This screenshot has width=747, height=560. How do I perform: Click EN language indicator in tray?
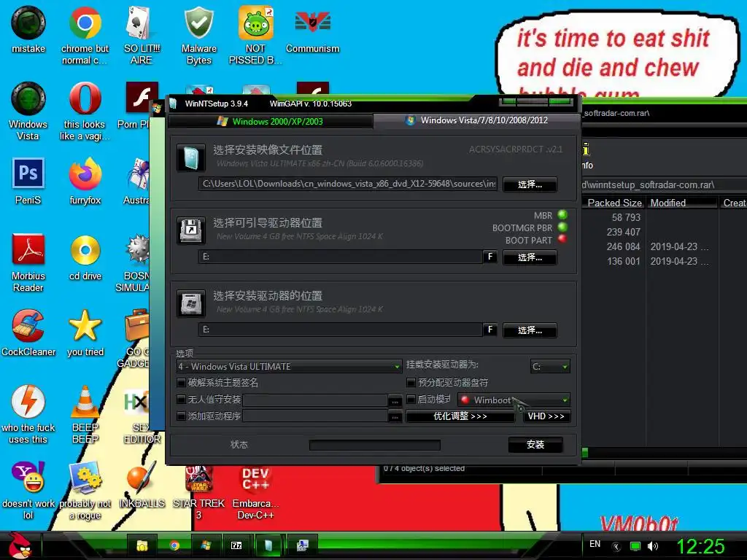[595, 544]
